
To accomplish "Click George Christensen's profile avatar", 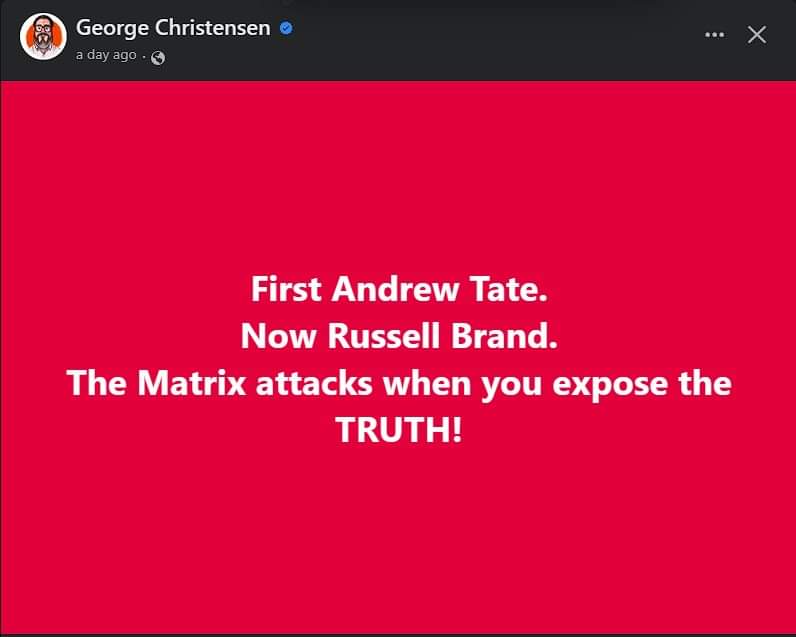I will [43, 38].
